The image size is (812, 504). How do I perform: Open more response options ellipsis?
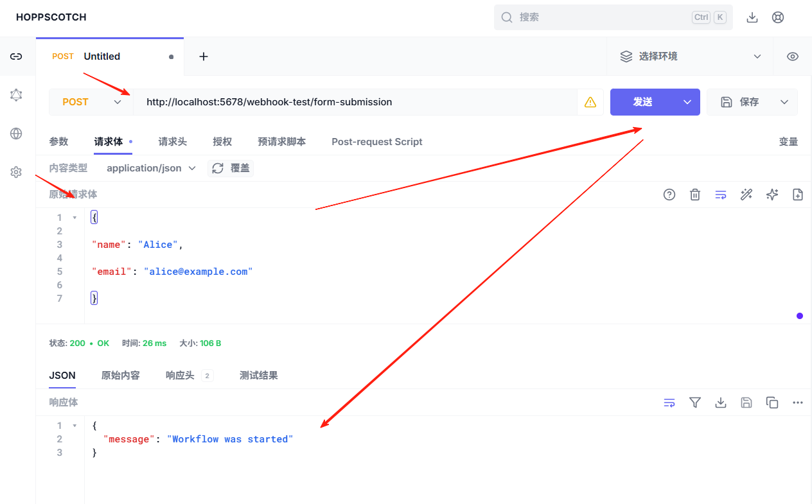tap(798, 403)
